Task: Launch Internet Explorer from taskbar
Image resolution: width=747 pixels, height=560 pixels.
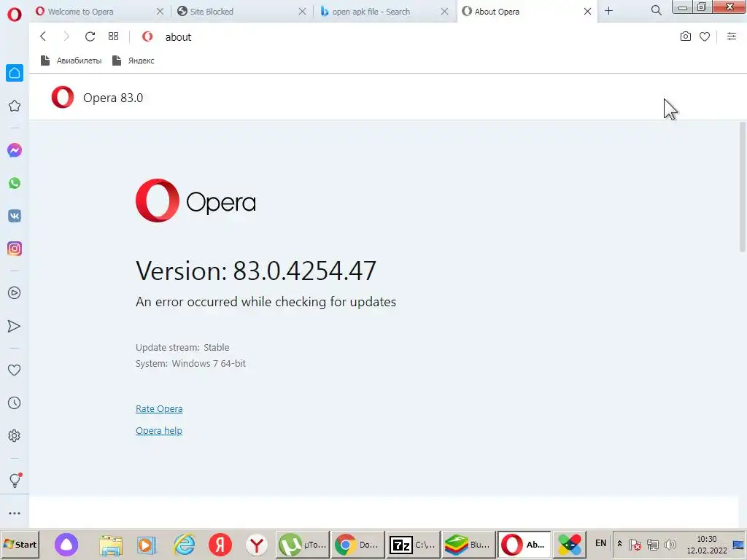Action: [x=184, y=545]
